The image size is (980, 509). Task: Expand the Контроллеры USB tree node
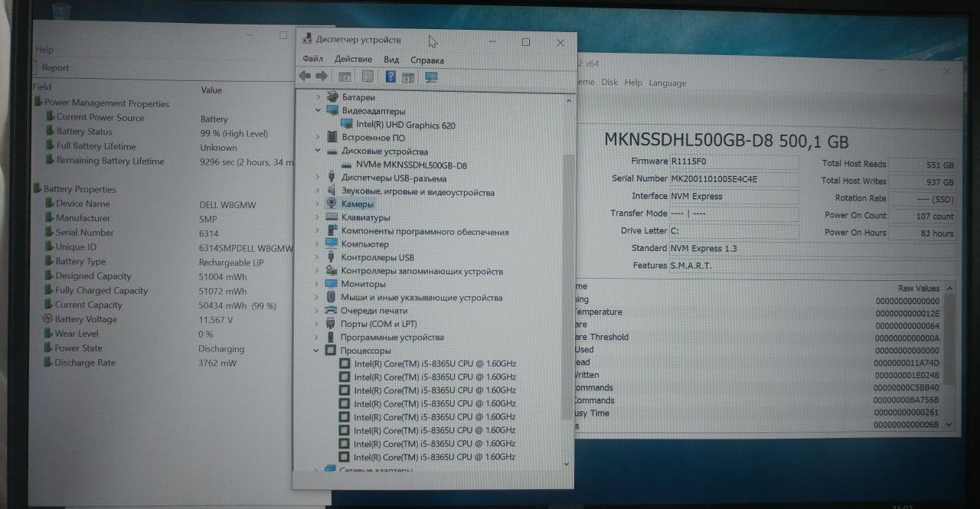click(318, 257)
